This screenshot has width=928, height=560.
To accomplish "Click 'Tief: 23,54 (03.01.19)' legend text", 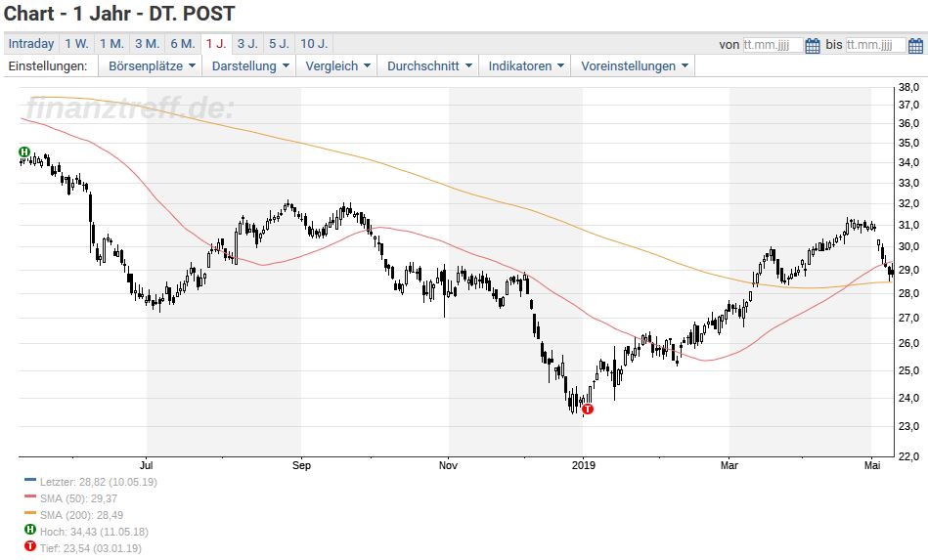I will point(91,548).
